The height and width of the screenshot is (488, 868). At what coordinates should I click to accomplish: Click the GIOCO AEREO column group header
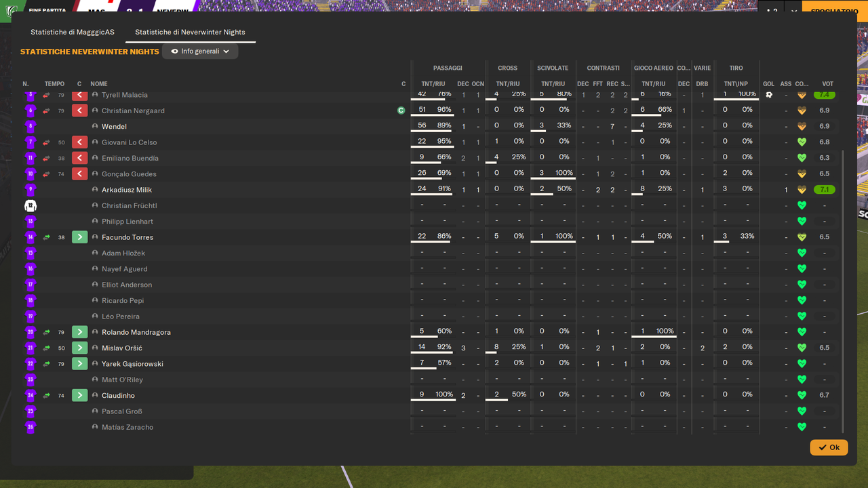coord(654,68)
